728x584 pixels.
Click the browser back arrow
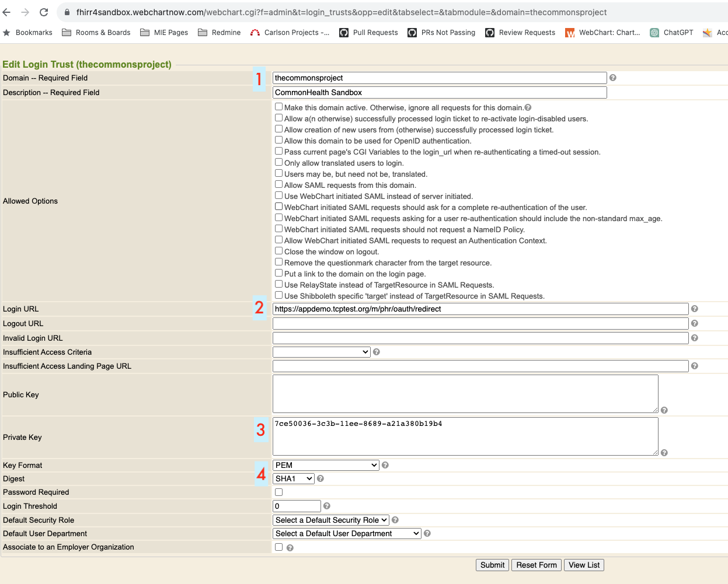pyautogui.click(x=7, y=12)
